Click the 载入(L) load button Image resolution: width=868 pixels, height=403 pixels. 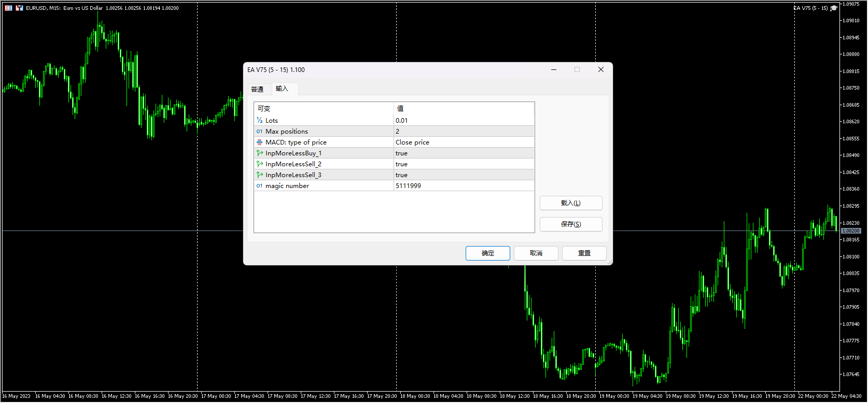point(571,203)
